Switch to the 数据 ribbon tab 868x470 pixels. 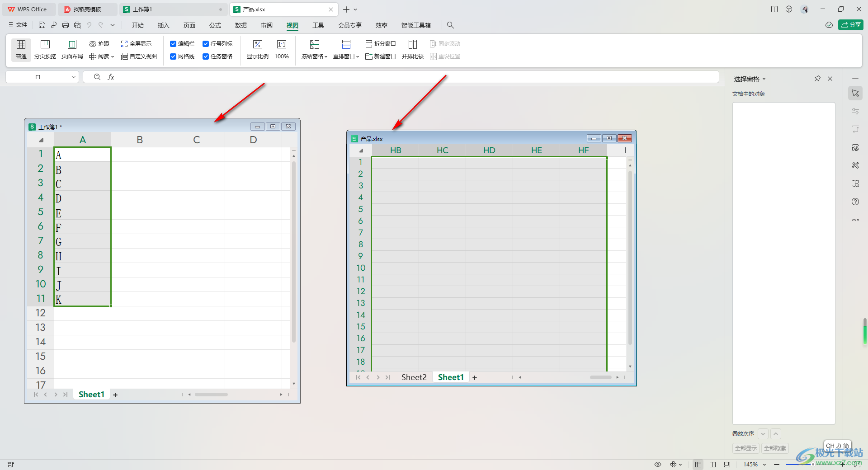[x=241, y=25]
